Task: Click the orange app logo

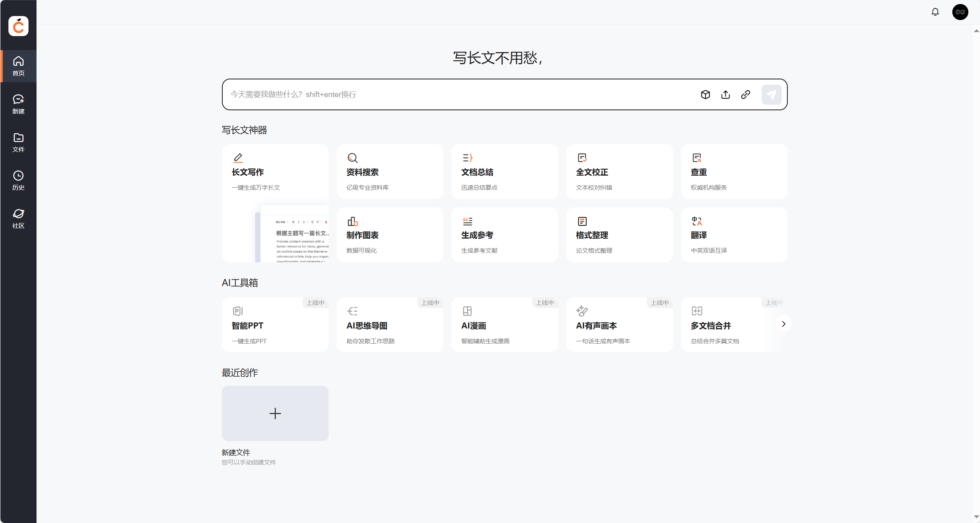Action: click(x=18, y=26)
